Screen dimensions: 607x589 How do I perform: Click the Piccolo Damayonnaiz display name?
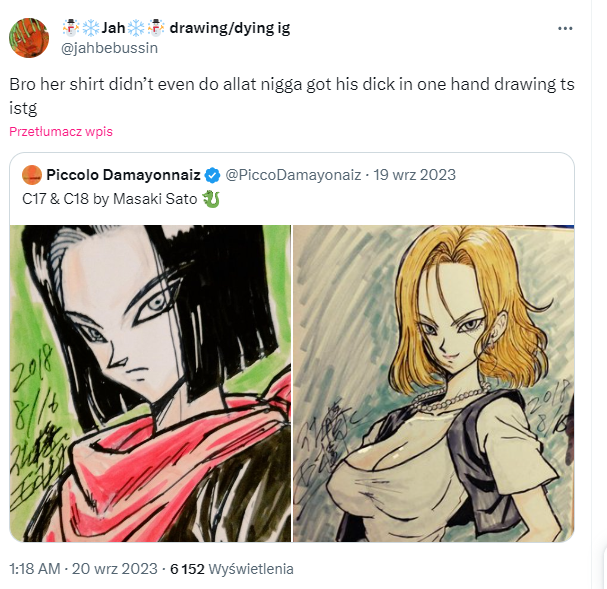point(123,175)
